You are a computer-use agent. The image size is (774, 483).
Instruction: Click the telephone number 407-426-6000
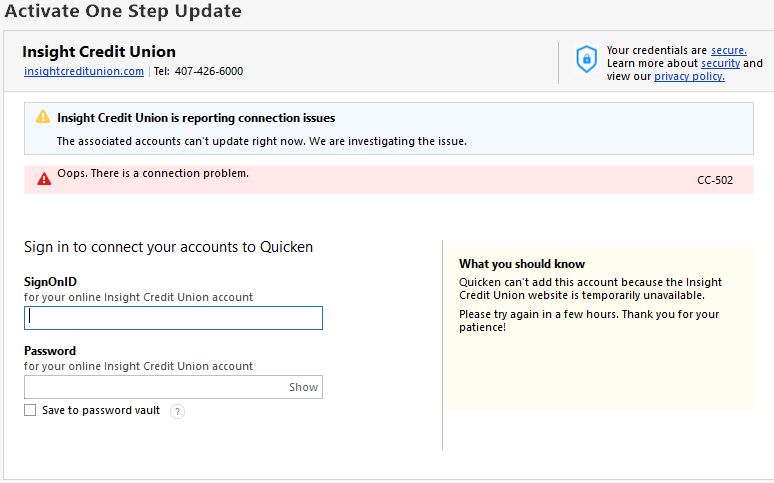209,71
